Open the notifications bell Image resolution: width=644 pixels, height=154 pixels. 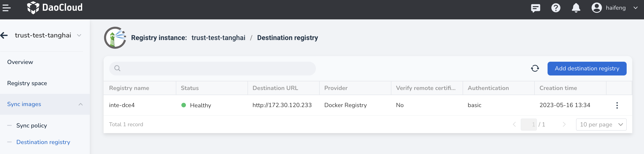pos(576,8)
